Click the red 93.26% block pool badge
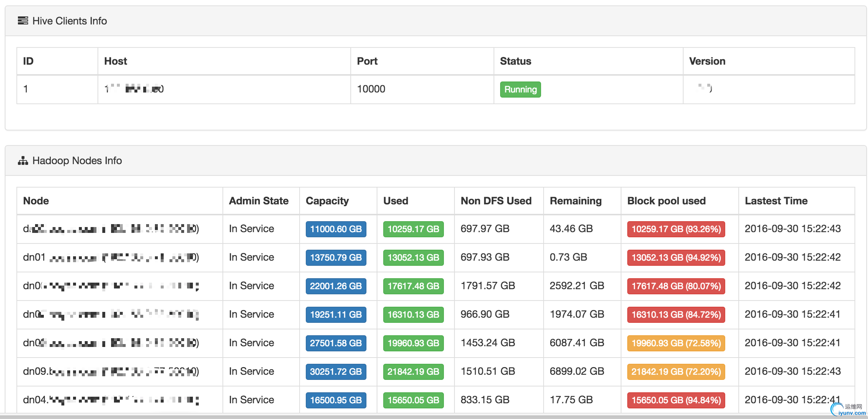The width and height of the screenshot is (868, 419). (676, 229)
